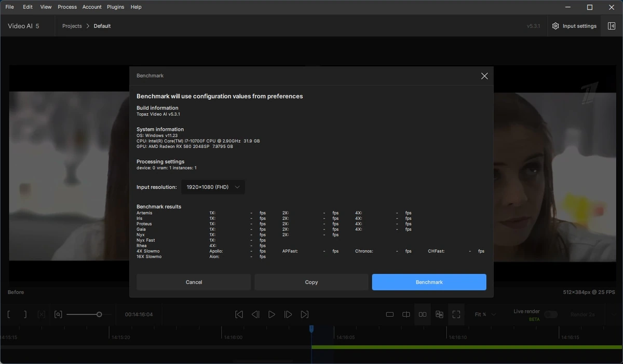Step forward one frame

tap(288, 314)
